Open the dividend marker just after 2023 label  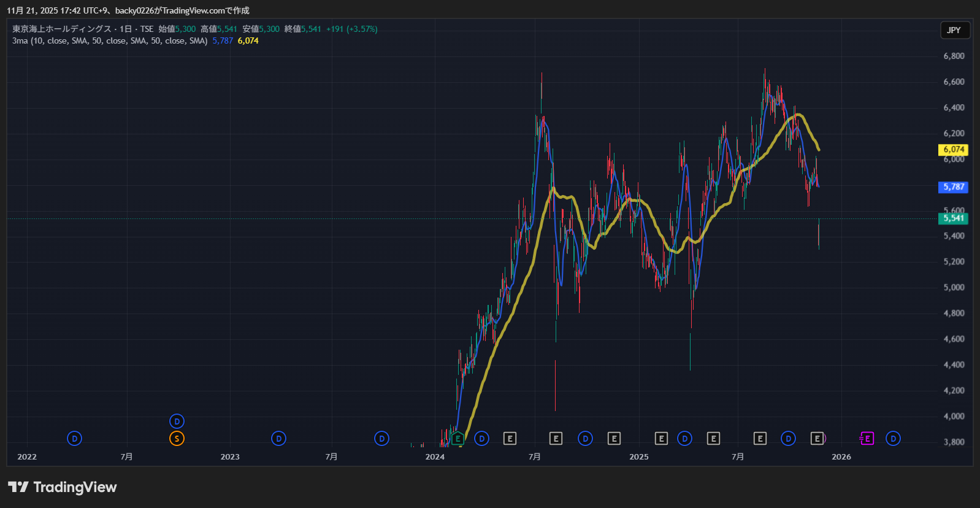click(278, 439)
